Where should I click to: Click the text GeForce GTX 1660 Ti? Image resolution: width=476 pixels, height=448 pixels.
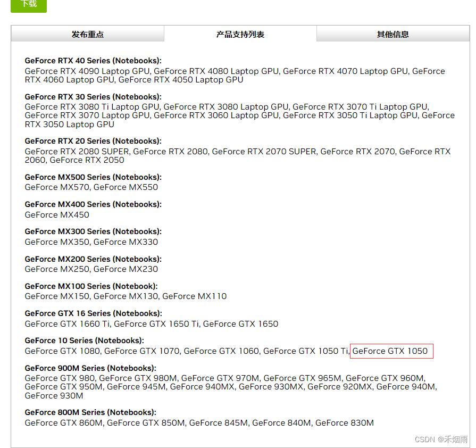click(67, 324)
